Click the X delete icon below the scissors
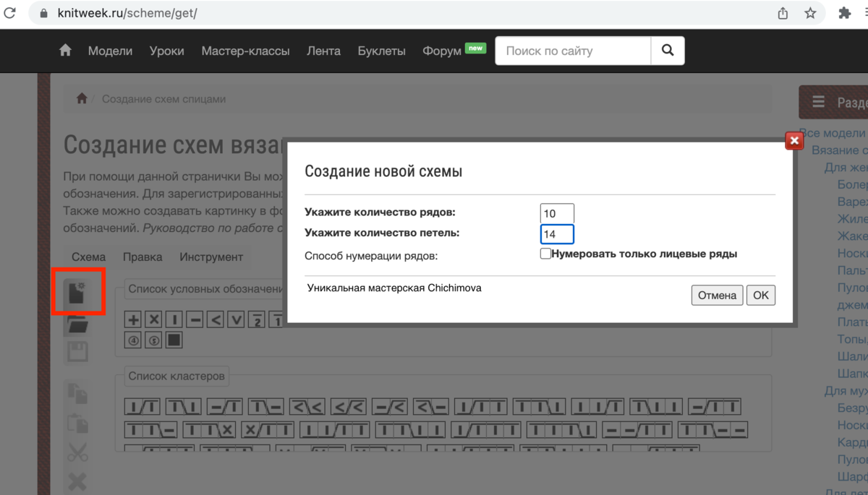The height and width of the screenshot is (495, 868). pyautogui.click(x=77, y=481)
